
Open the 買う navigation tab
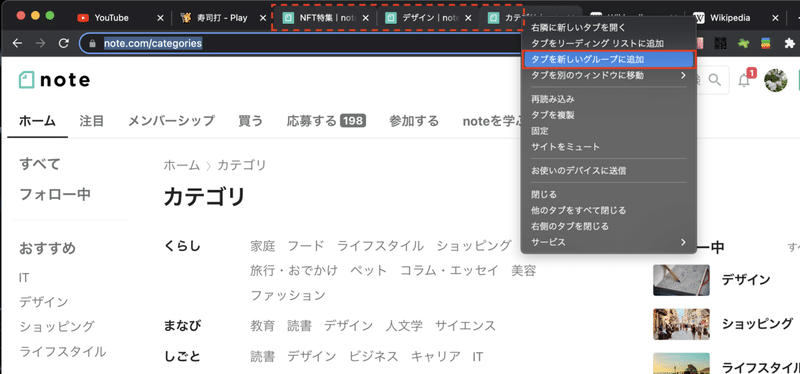click(x=251, y=121)
